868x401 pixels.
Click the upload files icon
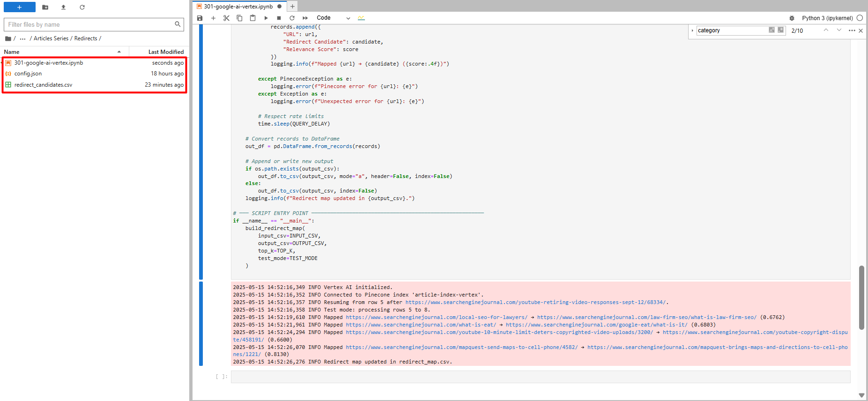(63, 7)
